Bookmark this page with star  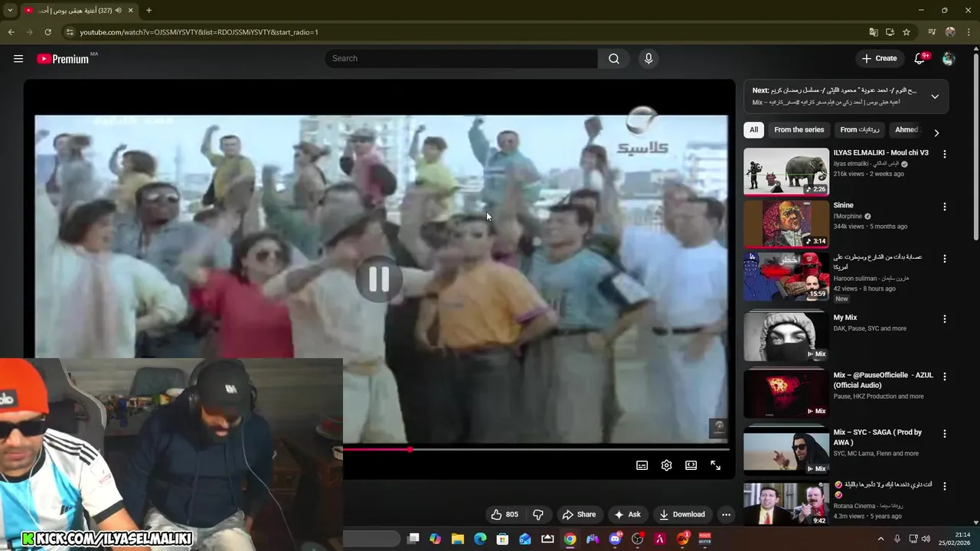(x=906, y=32)
